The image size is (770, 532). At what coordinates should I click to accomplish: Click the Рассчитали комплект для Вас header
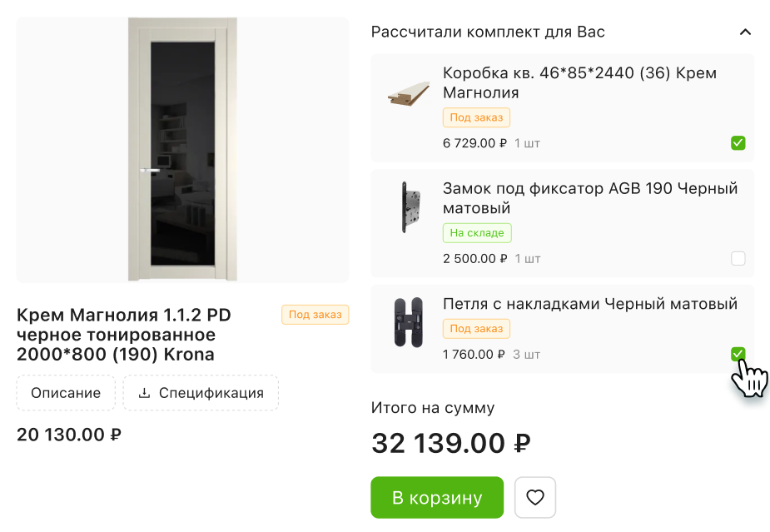pos(488,32)
